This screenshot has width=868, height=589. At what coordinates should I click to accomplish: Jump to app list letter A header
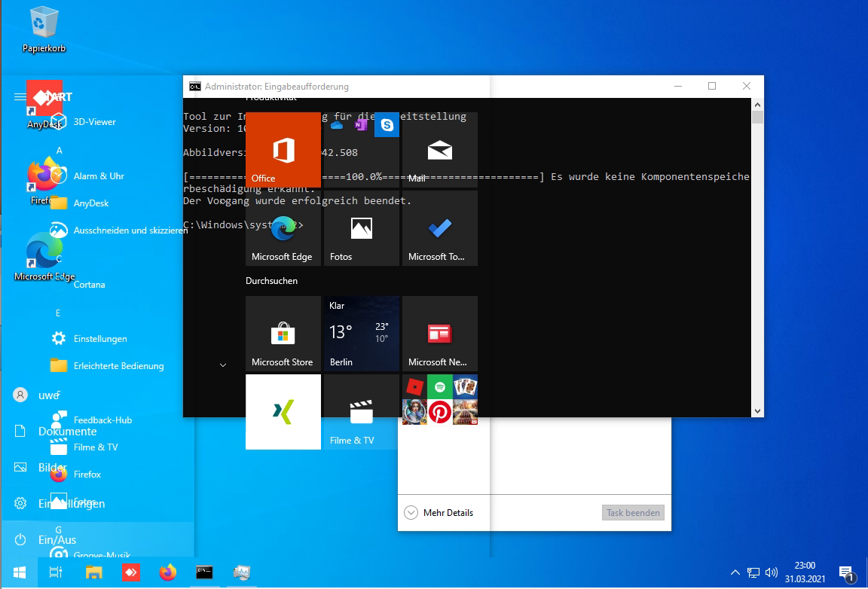pos(60,151)
